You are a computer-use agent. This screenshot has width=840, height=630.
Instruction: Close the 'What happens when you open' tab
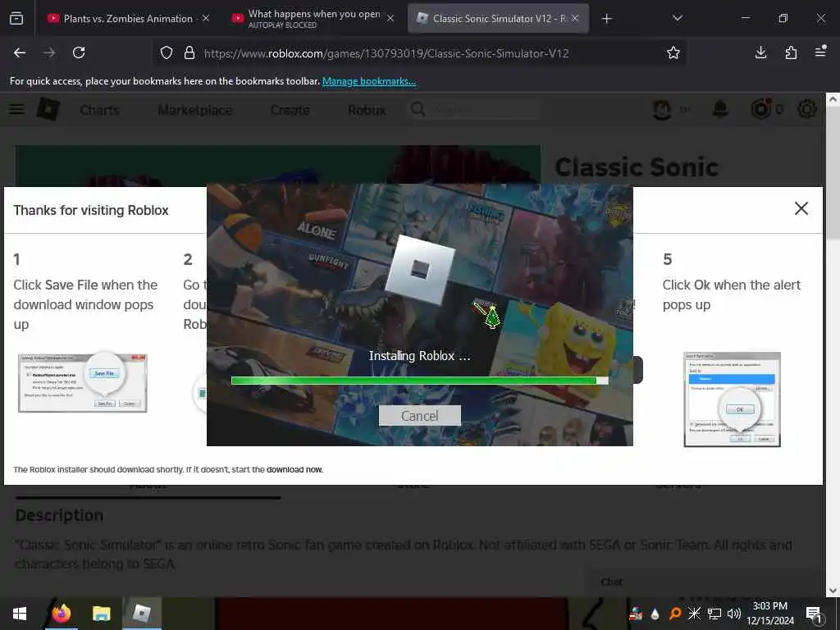click(390, 18)
